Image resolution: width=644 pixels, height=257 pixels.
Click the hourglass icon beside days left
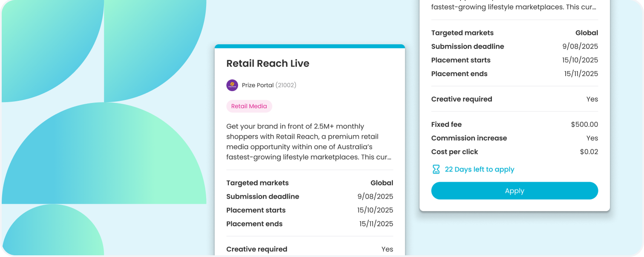(436, 169)
